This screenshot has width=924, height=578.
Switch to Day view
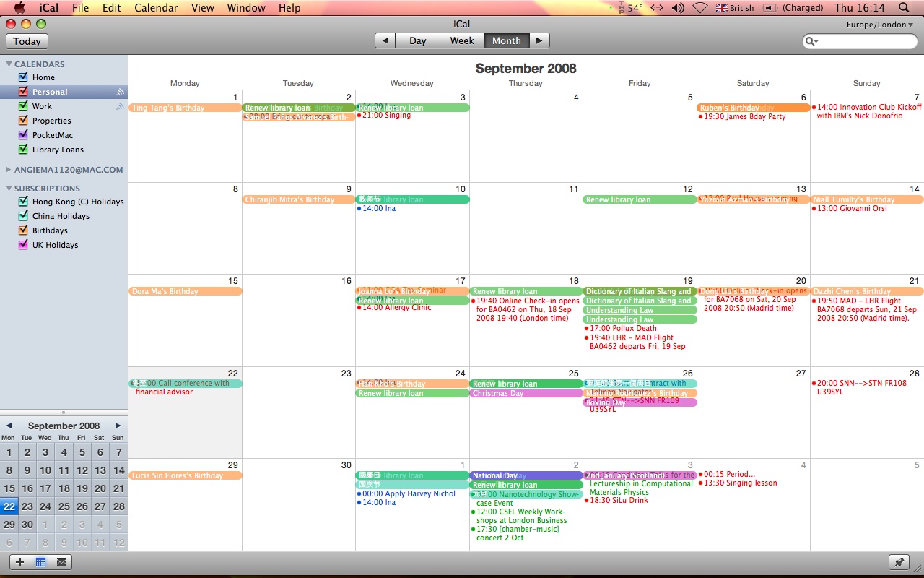(418, 40)
